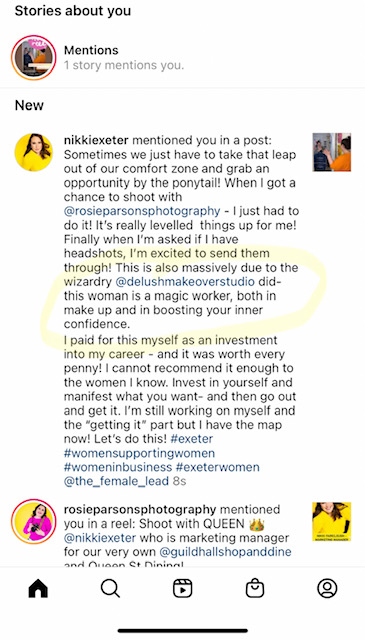365x640 pixels.
Task: Open the Mentions row title
Action: point(91,50)
